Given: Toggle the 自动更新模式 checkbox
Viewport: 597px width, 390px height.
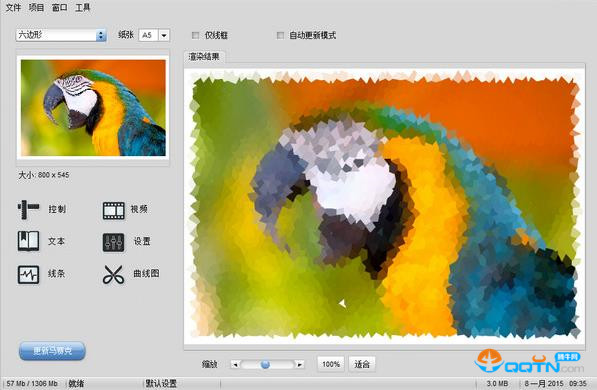Looking at the screenshot, I should pyautogui.click(x=280, y=35).
